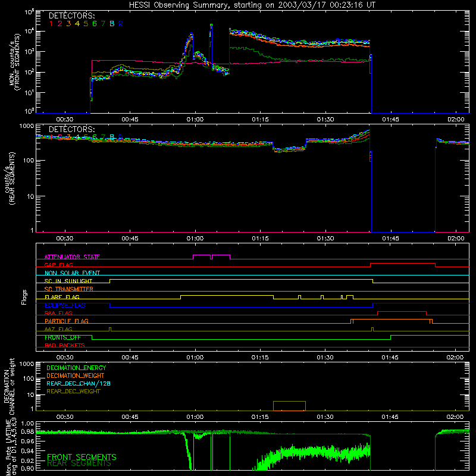Select magenta detector number 2 in the top legend
Viewport: 476px width, 476px height.
point(60,24)
